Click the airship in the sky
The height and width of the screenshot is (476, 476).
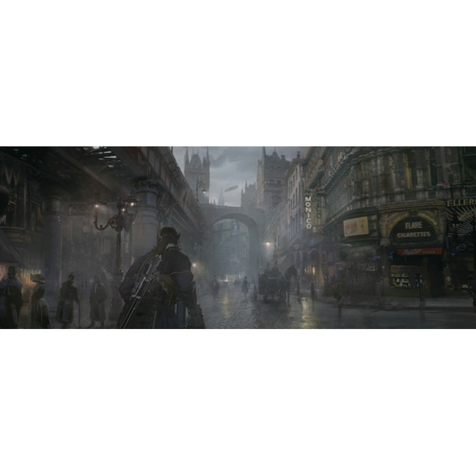(232, 189)
